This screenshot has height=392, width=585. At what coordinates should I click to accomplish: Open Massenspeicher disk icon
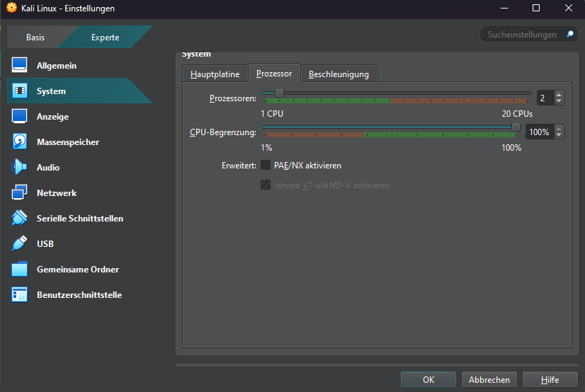(x=20, y=142)
